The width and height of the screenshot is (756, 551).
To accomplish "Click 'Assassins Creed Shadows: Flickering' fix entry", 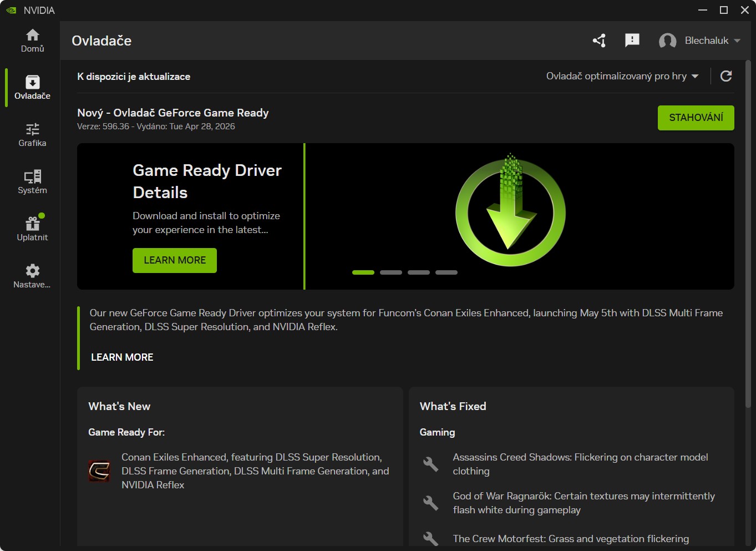I will [x=580, y=464].
